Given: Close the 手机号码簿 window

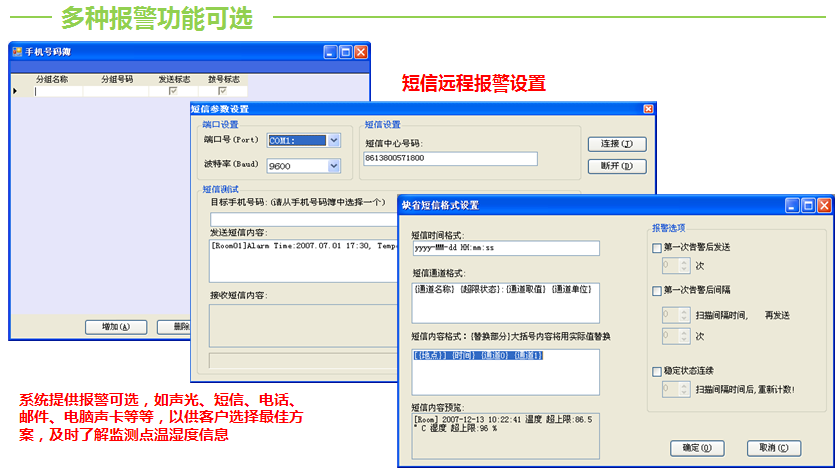Looking at the screenshot, I should [x=361, y=52].
